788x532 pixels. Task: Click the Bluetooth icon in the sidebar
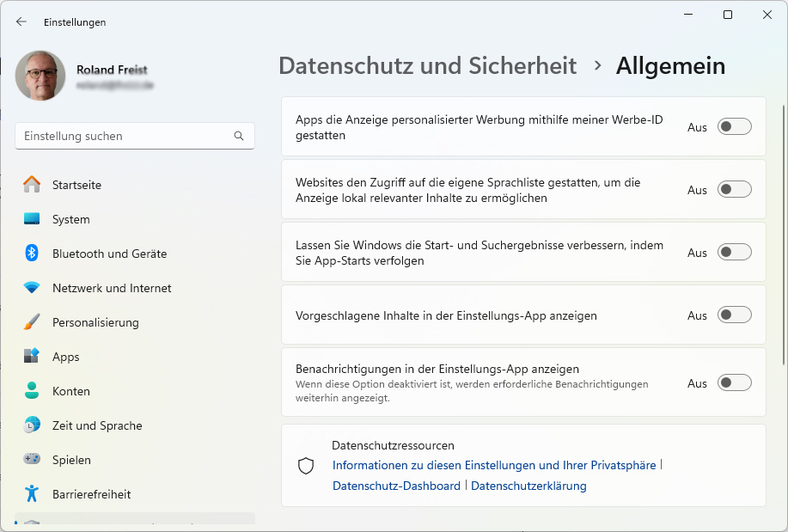click(32, 253)
